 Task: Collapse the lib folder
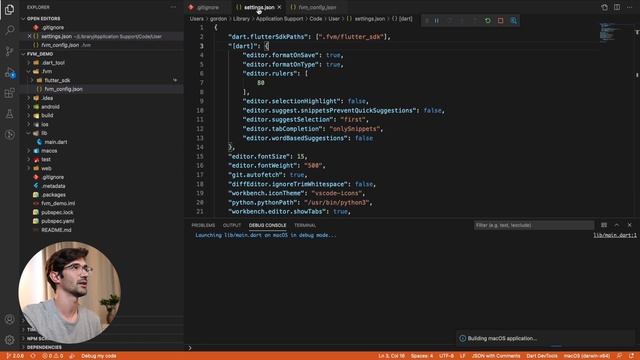pos(44,133)
